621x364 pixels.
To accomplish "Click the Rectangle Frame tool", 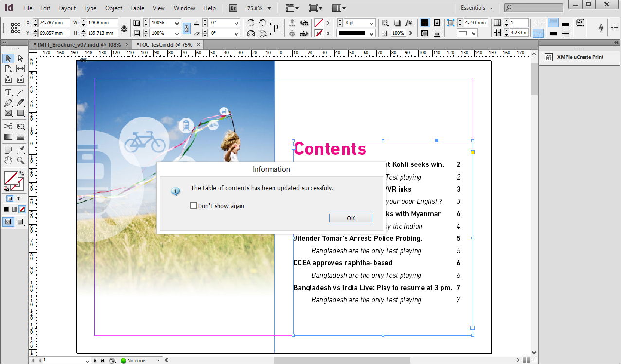I will 8,113.
